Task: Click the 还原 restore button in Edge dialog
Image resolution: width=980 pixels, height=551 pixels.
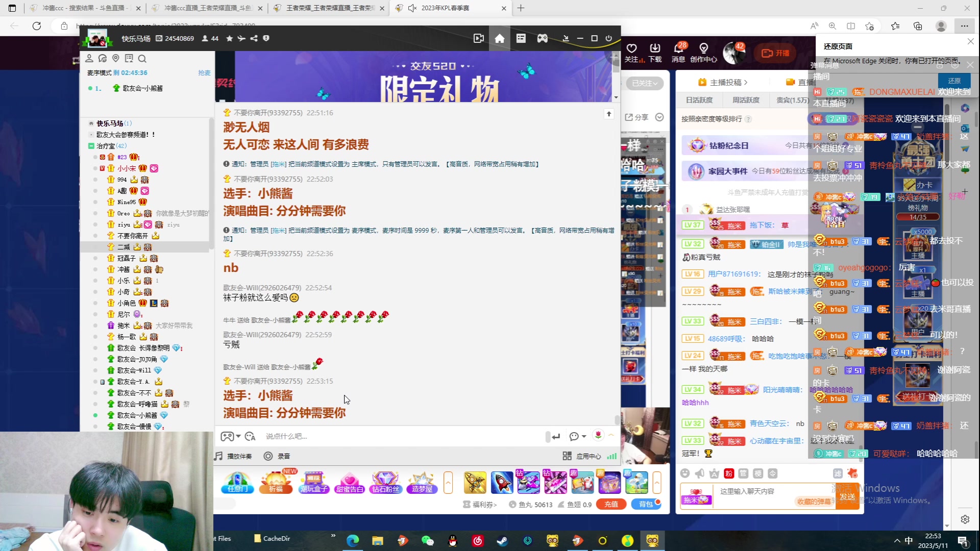Action: click(x=954, y=80)
